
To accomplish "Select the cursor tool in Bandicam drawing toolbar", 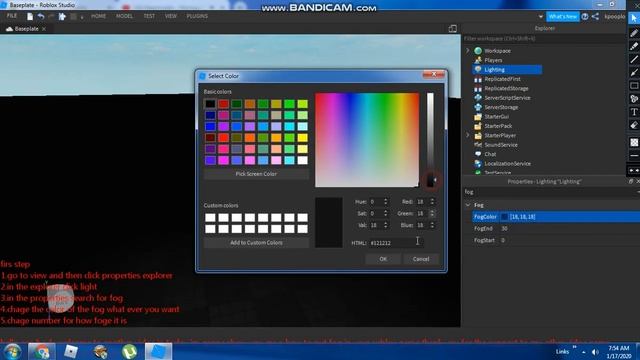I will pos(634,18).
